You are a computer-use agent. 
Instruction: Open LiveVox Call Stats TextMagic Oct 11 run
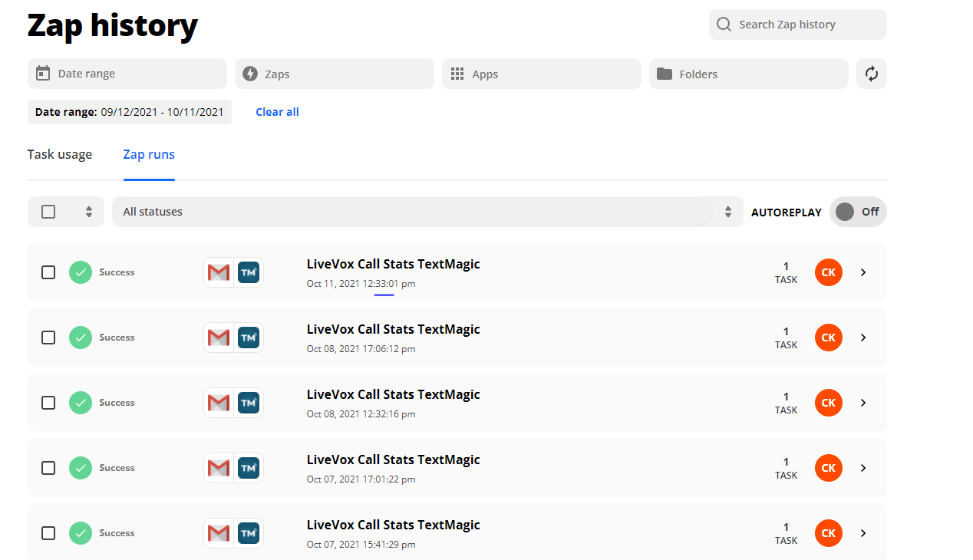[x=394, y=264]
